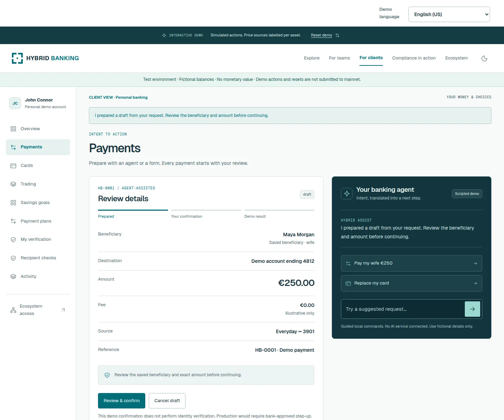Click the swap arrows icon beside Reset demo
504x420 pixels.
click(337, 35)
